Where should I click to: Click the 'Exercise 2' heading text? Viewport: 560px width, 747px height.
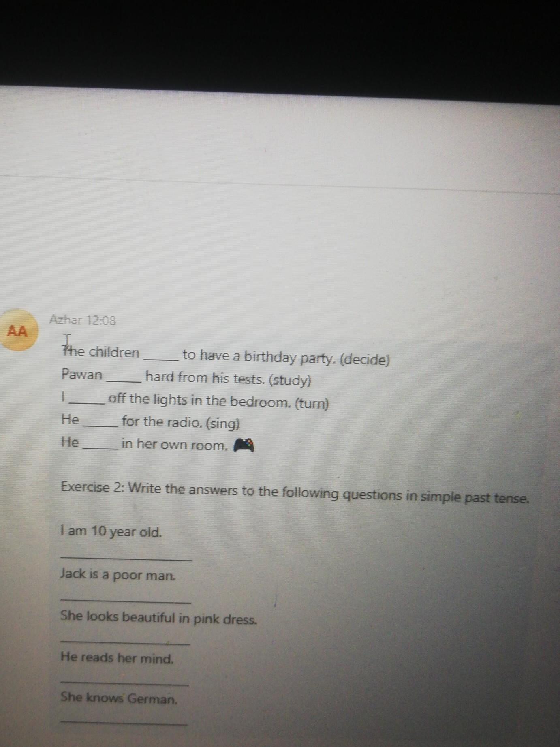(92, 487)
